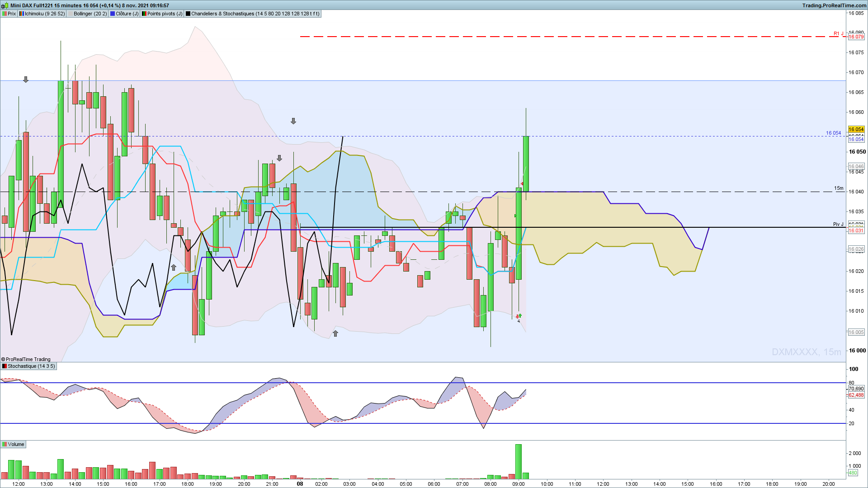868x488 pixels.
Task: Open the Volume panel label
Action: (13, 444)
